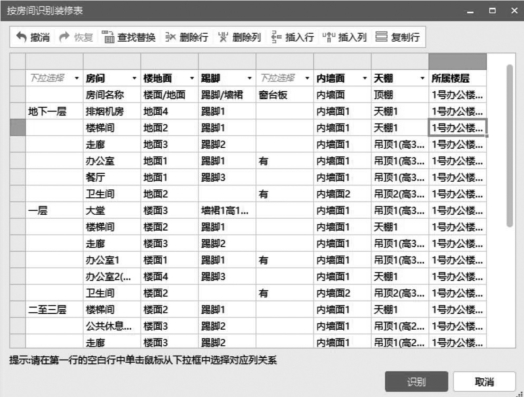Select the 所属楼层 header cell
The width and height of the screenshot is (524, 397).
457,78
